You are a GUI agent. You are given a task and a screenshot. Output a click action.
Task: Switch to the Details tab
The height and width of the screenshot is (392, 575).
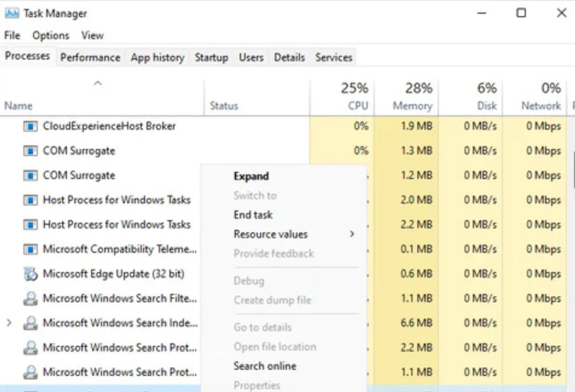[289, 57]
